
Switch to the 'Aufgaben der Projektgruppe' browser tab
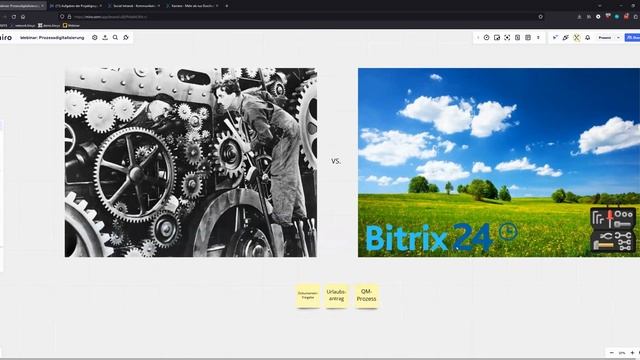[x=76, y=6]
